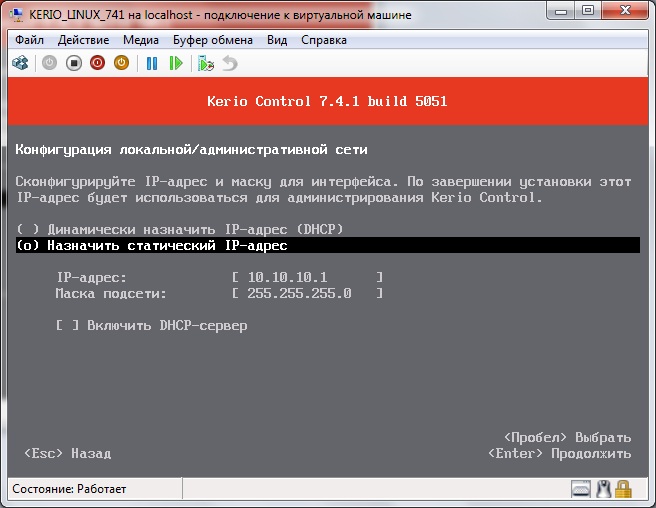
Task: Click the Маска подсети field
Action: [x=306, y=293]
